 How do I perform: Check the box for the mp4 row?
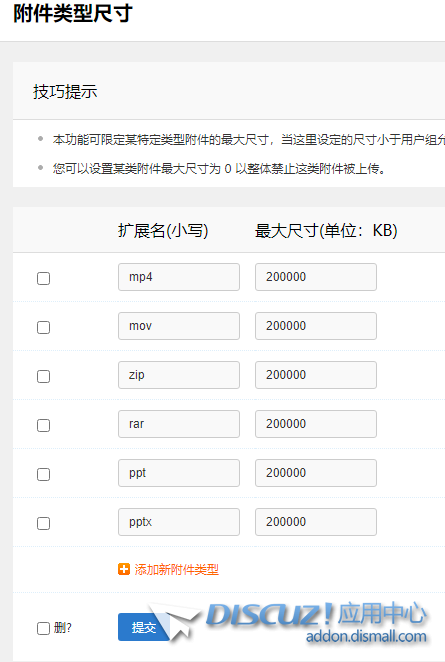pyautogui.click(x=43, y=278)
